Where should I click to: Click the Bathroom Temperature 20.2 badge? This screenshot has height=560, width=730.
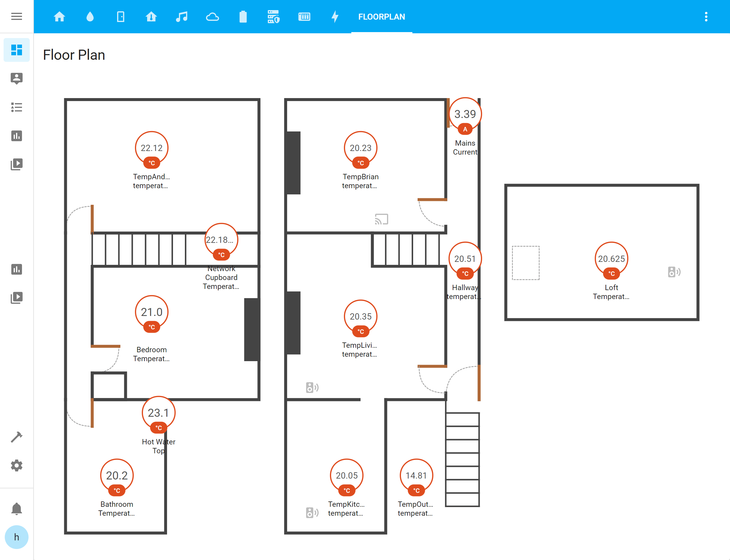tap(117, 476)
